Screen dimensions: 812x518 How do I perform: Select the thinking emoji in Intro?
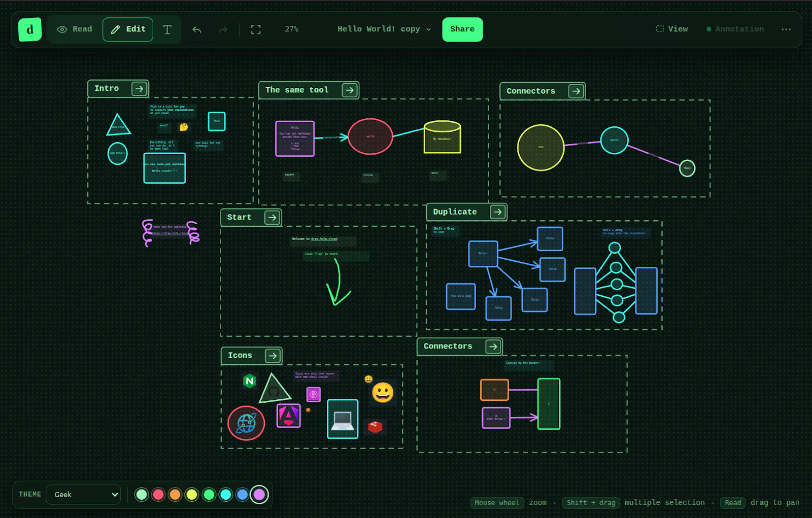pyautogui.click(x=184, y=127)
